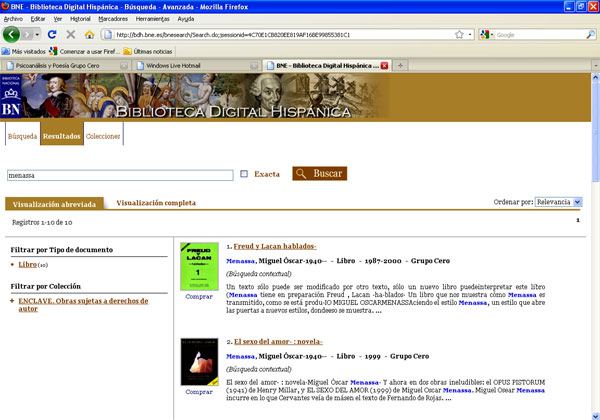Open the Ayuda menu
This screenshot has height=420, width=600.
click(x=186, y=19)
